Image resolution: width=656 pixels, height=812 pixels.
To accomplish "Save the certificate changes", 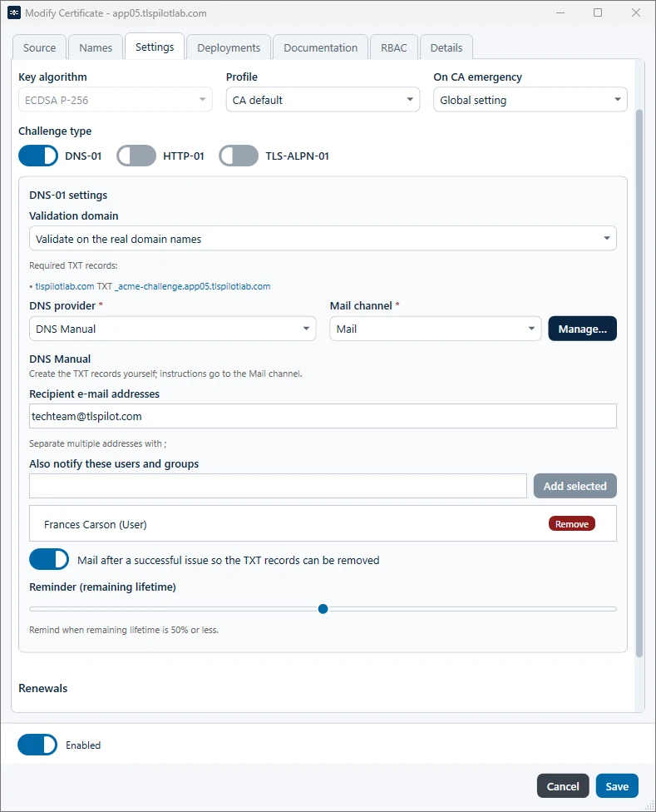I will point(617,786).
